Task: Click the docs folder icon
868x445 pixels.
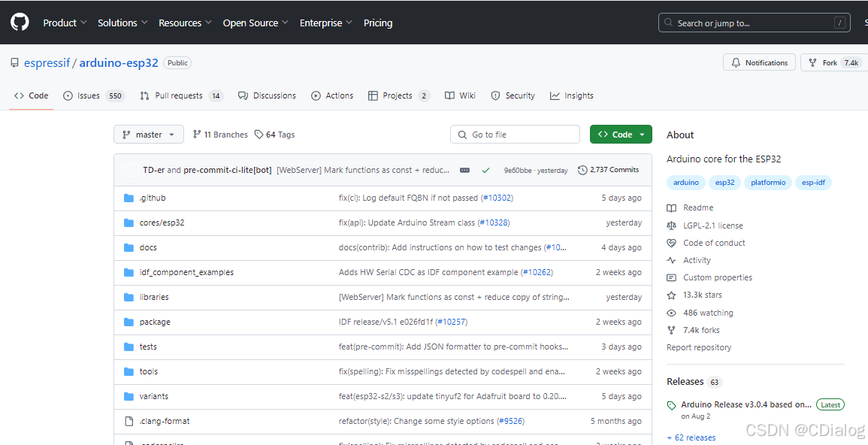Action: coord(129,247)
